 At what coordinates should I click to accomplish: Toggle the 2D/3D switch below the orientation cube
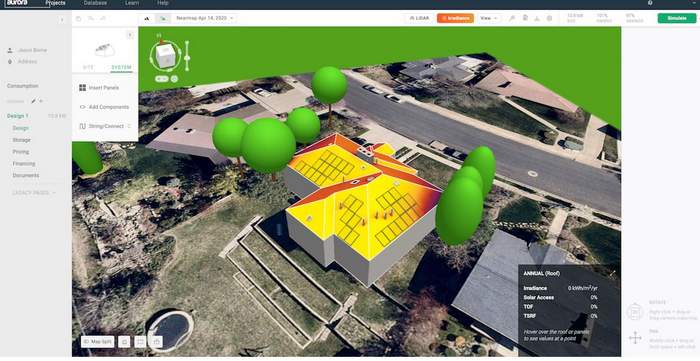tap(162, 79)
